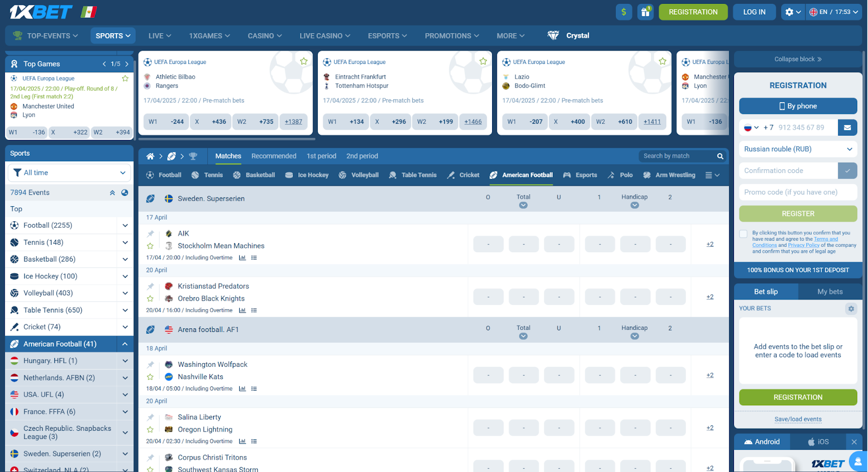
Task: Click the LOG IN button
Action: (x=754, y=12)
